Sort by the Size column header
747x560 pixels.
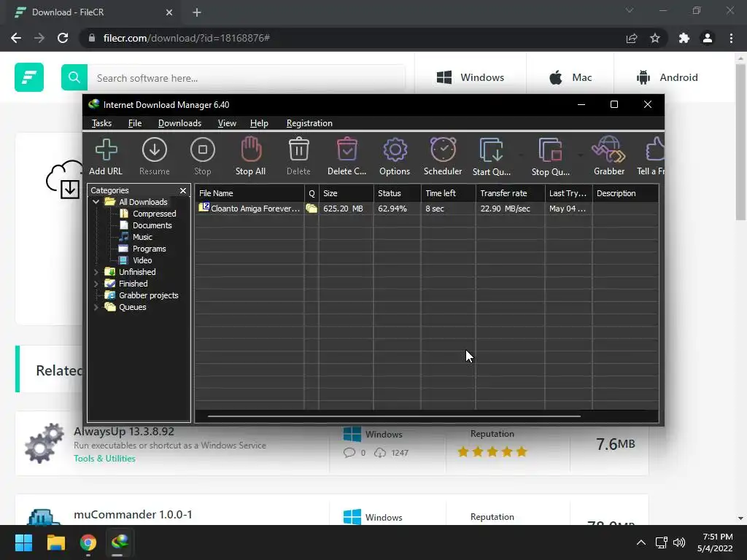pos(347,193)
